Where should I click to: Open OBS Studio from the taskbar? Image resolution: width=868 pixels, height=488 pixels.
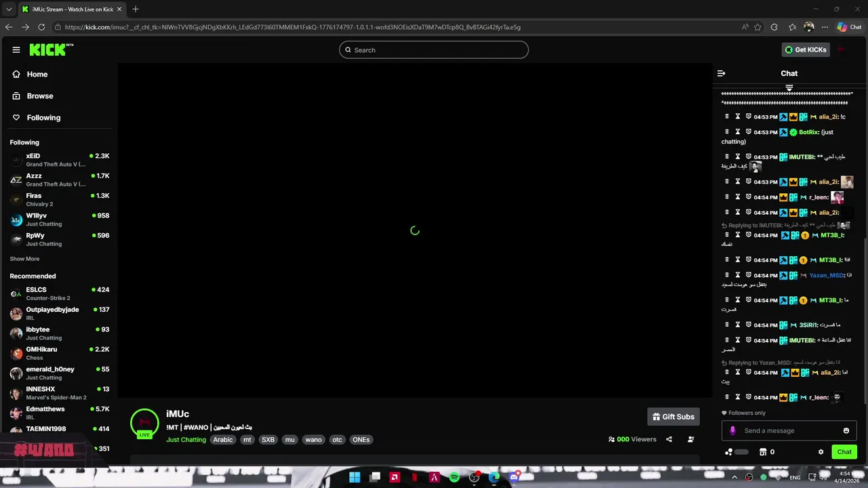(474, 477)
